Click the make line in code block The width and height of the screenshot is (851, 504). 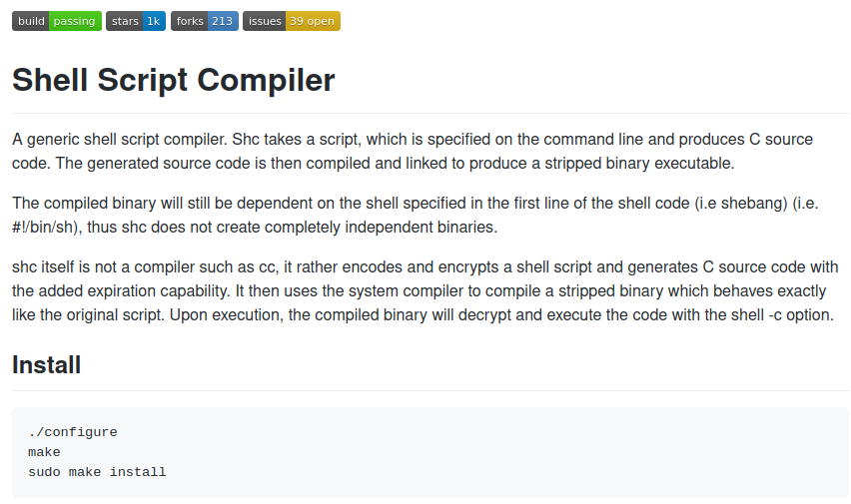[44, 452]
